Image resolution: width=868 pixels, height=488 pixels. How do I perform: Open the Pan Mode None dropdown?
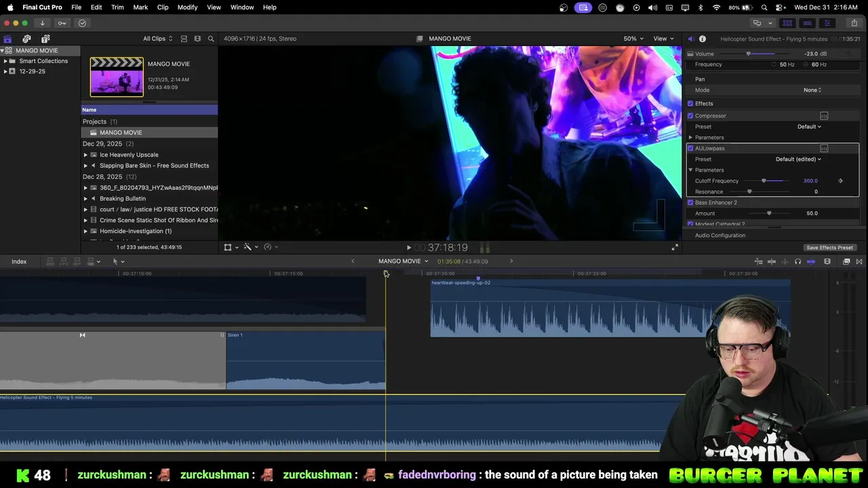pyautogui.click(x=812, y=90)
